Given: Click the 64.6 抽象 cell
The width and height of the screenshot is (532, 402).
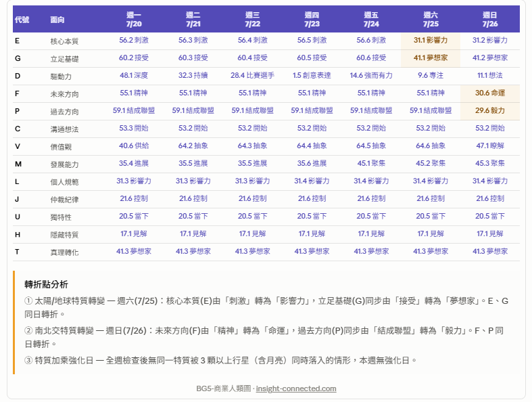Looking at the screenshot, I should click(431, 146).
